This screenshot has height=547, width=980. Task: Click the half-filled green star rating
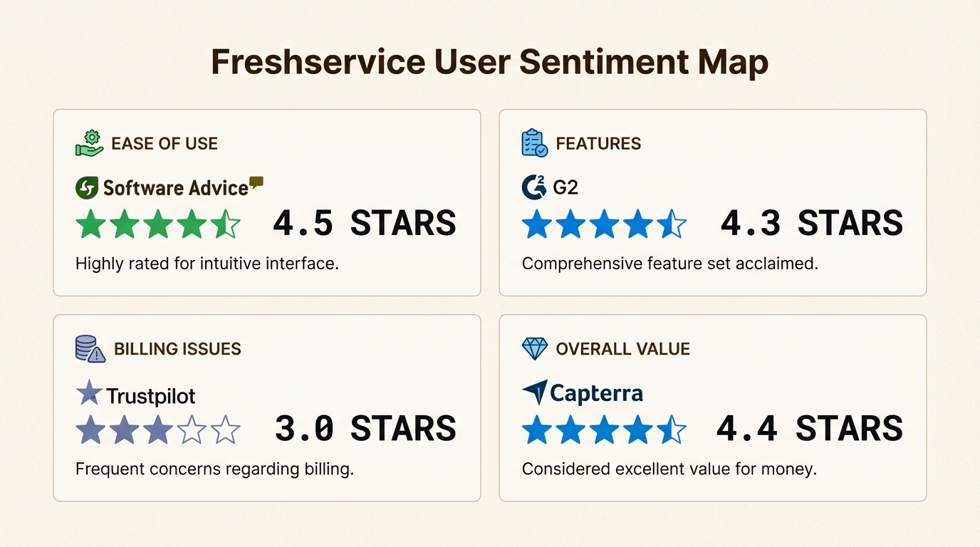[x=226, y=224]
